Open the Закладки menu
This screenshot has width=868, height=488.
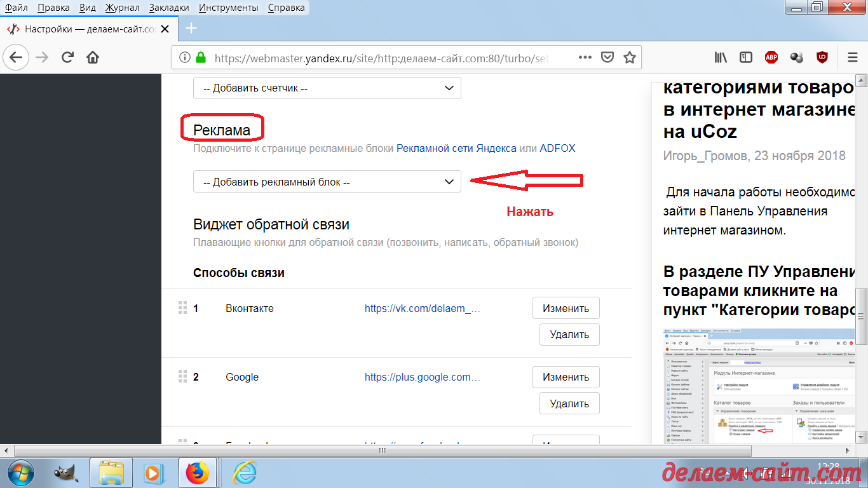click(169, 8)
